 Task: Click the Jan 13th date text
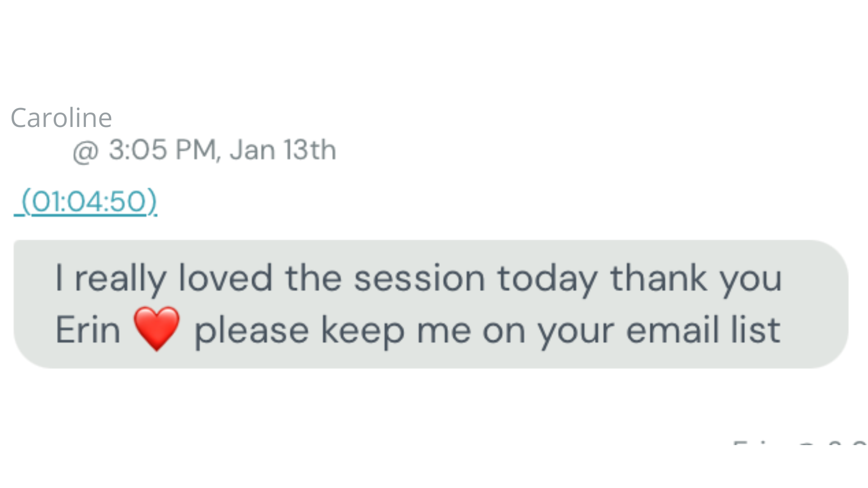pyautogui.click(x=283, y=150)
